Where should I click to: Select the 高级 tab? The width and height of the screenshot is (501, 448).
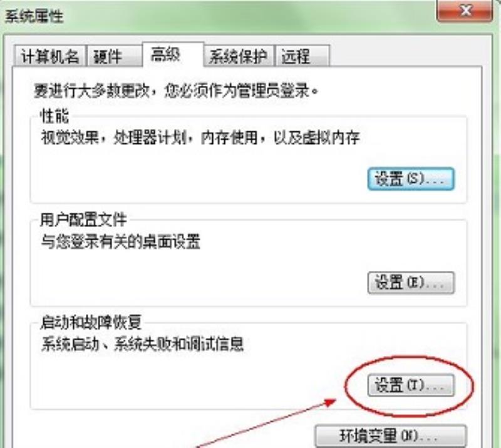point(173,54)
